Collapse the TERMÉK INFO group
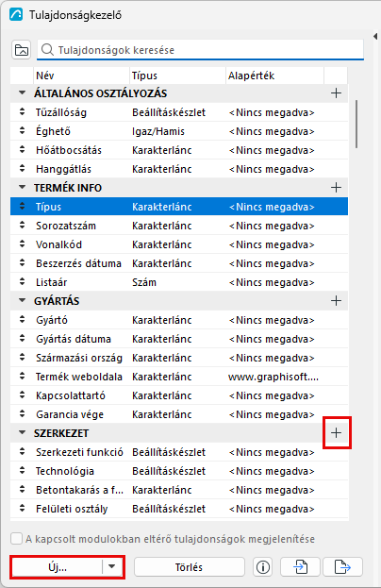The width and height of the screenshot is (381, 588). pyautogui.click(x=22, y=187)
